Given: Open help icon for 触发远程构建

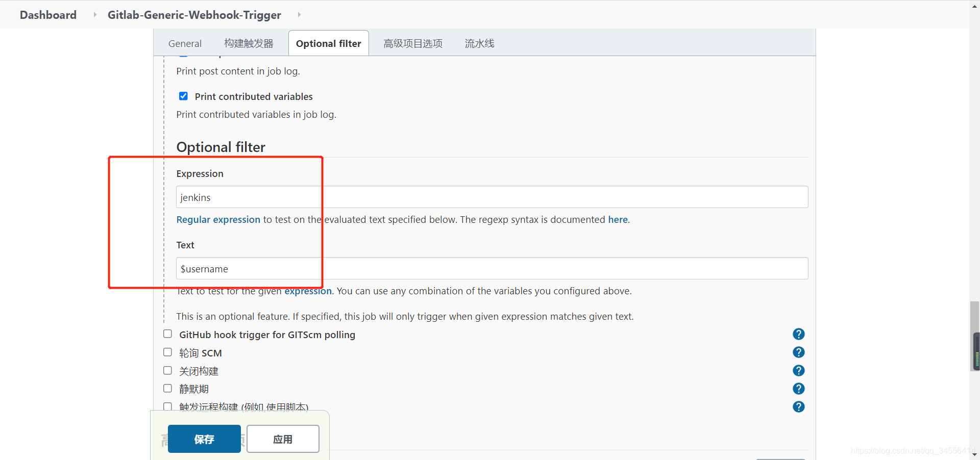Looking at the screenshot, I should pos(799,406).
